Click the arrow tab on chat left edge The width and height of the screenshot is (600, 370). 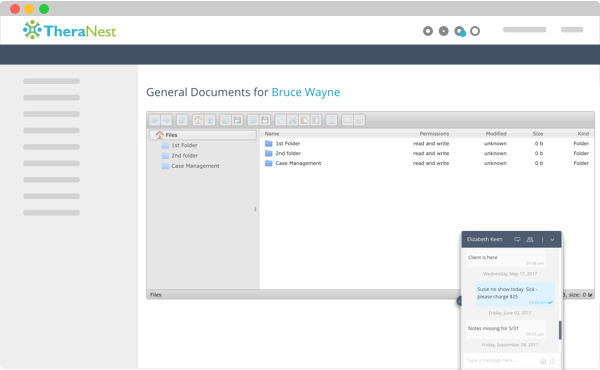pyautogui.click(x=459, y=302)
